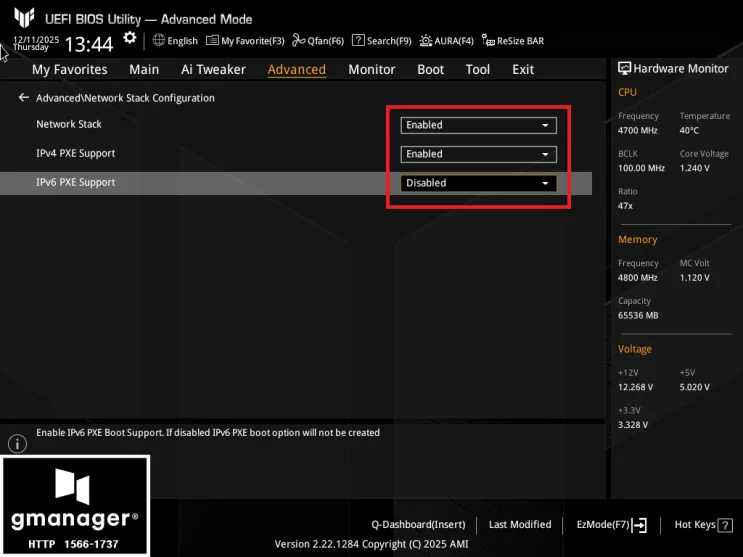Image resolution: width=743 pixels, height=557 pixels.
Task: Click Last Modified button
Action: (x=520, y=524)
